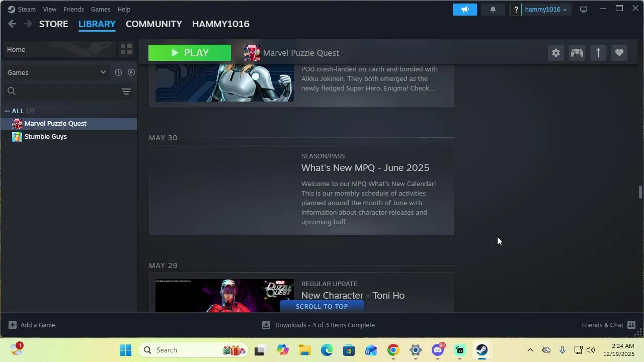The width and height of the screenshot is (644, 362).
Task: Select the LIBRARY tab
Action: click(x=97, y=24)
